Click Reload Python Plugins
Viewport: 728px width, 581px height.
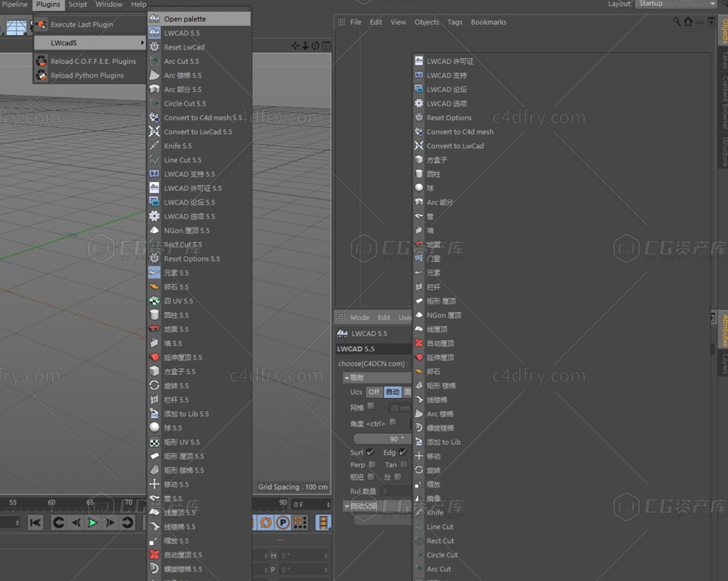(90, 75)
